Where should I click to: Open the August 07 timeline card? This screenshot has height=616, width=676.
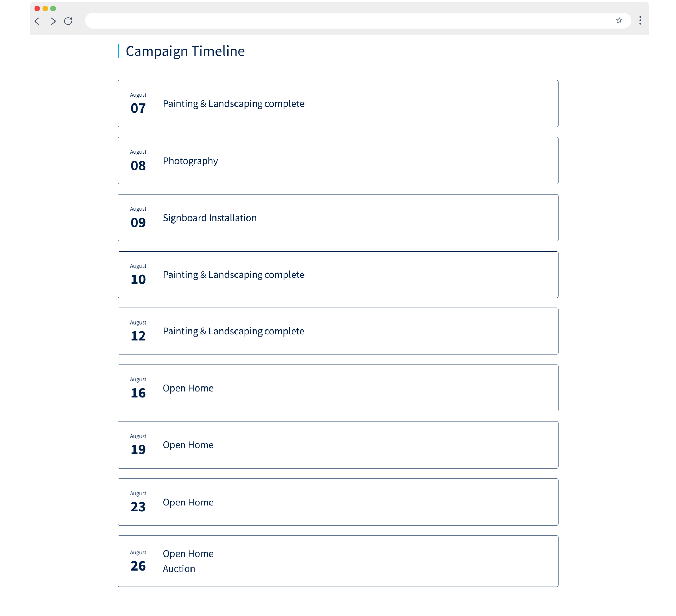[338, 103]
